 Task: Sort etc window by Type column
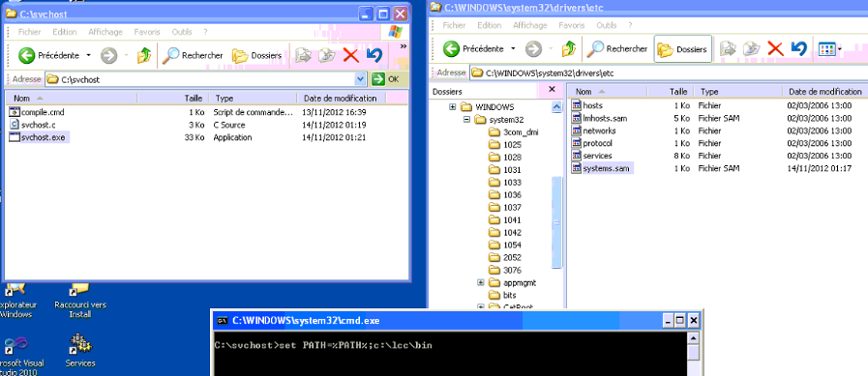pyautogui.click(x=738, y=91)
